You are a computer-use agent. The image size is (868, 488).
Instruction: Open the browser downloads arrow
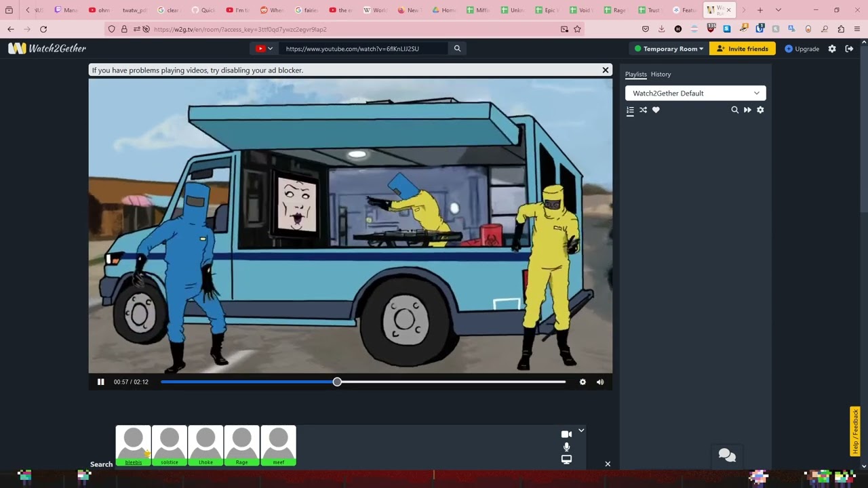pyautogui.click(x=661, y=29)
